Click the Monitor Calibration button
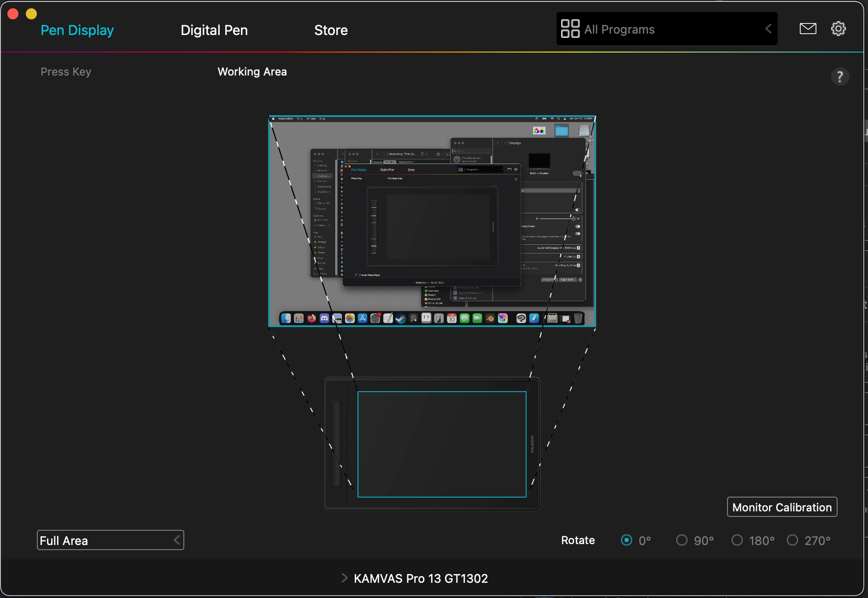 782,507
